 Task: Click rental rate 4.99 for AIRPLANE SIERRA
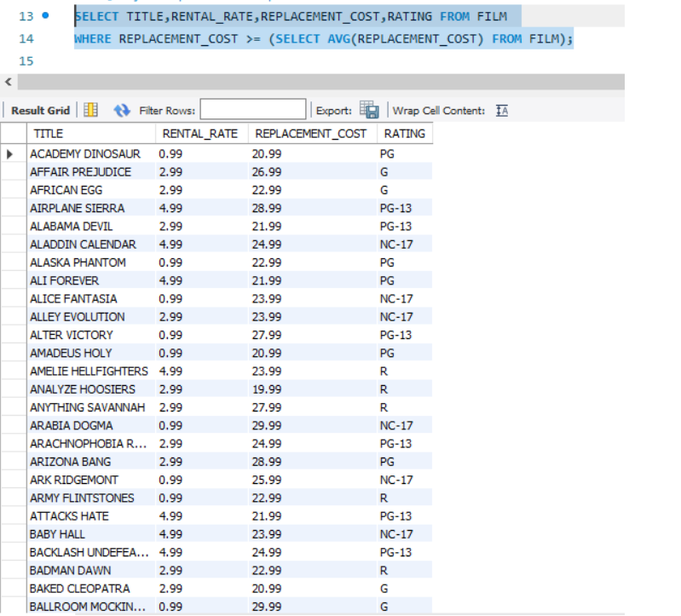(201, 209)
